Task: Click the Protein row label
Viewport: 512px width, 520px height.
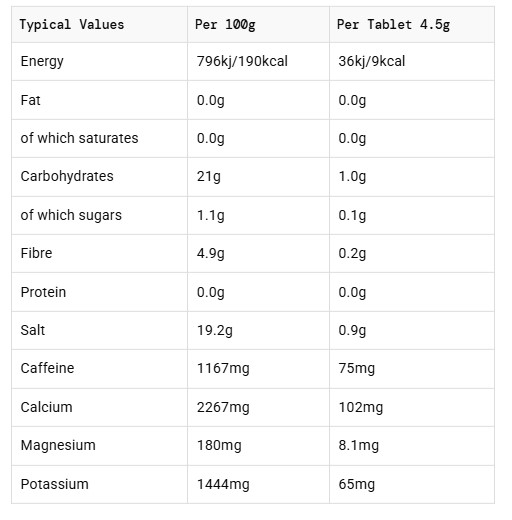Action: [x=43, y=292]
